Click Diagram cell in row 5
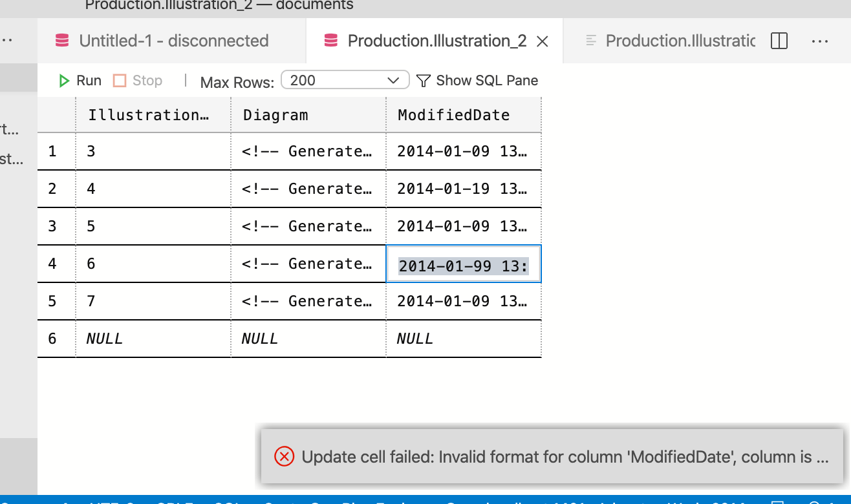 (x=308, y=302)
